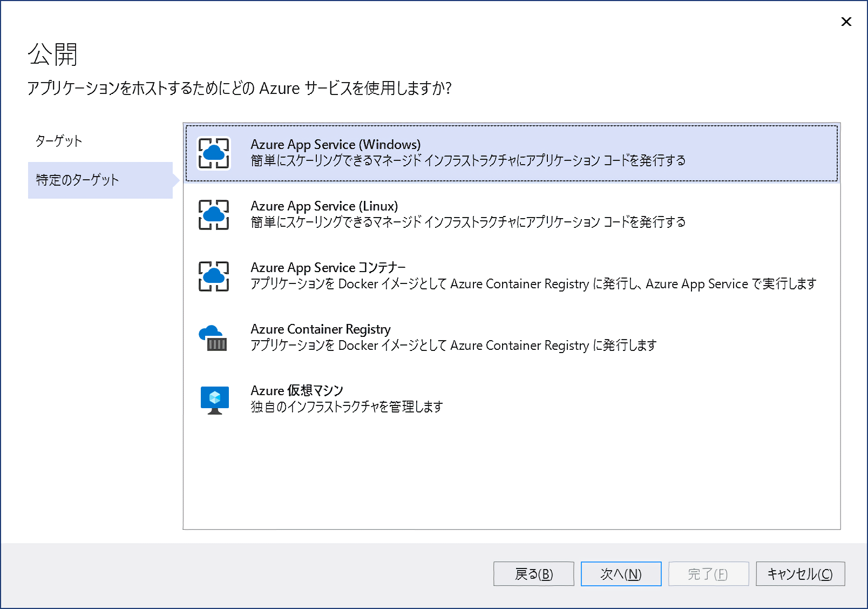
Task: Click the Azure App Service (Windows) cloud icon
Action: pos(214,153)
